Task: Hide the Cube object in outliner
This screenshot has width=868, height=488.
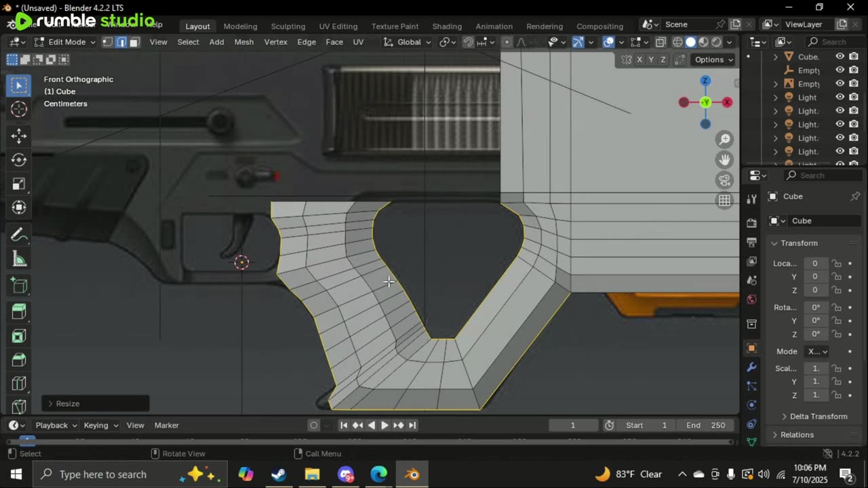Action: tap(840, 57)
